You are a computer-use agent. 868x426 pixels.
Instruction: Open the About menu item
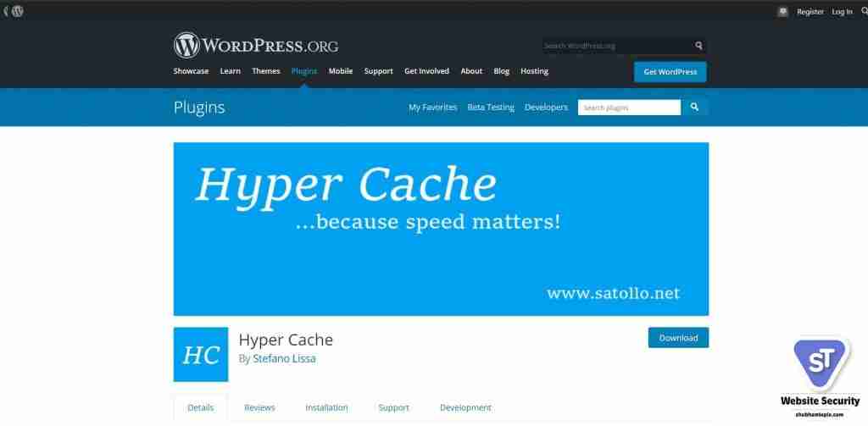point(471,71)
